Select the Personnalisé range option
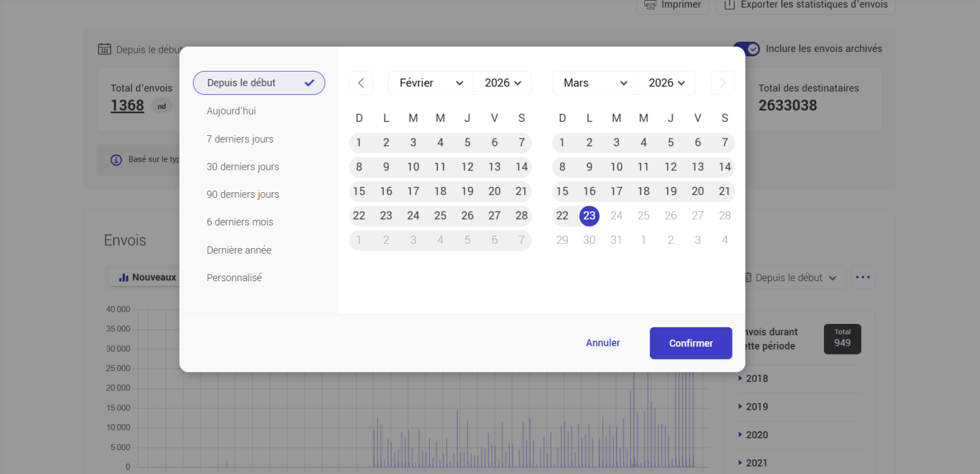 [x=235, y=278]
